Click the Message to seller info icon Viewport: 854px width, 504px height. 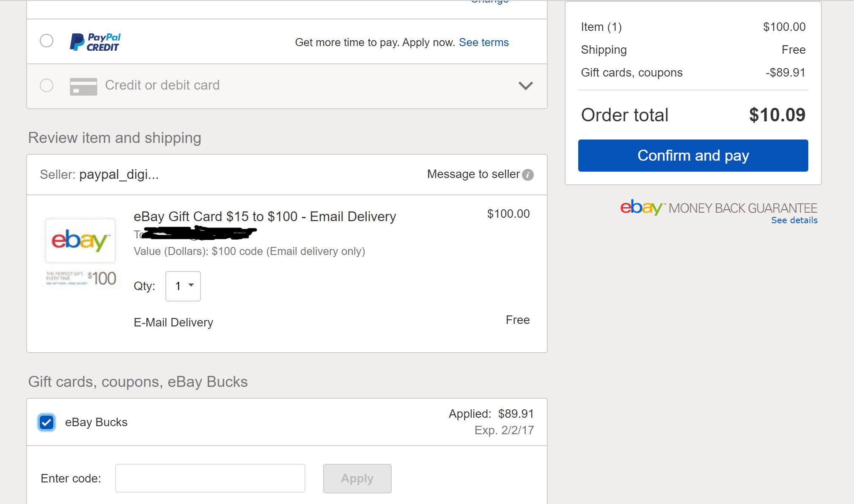click(x=528, y=175)
